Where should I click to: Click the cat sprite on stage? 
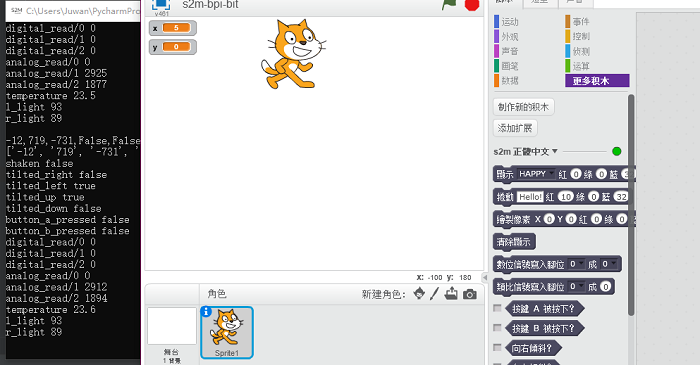tap(293, 54)
